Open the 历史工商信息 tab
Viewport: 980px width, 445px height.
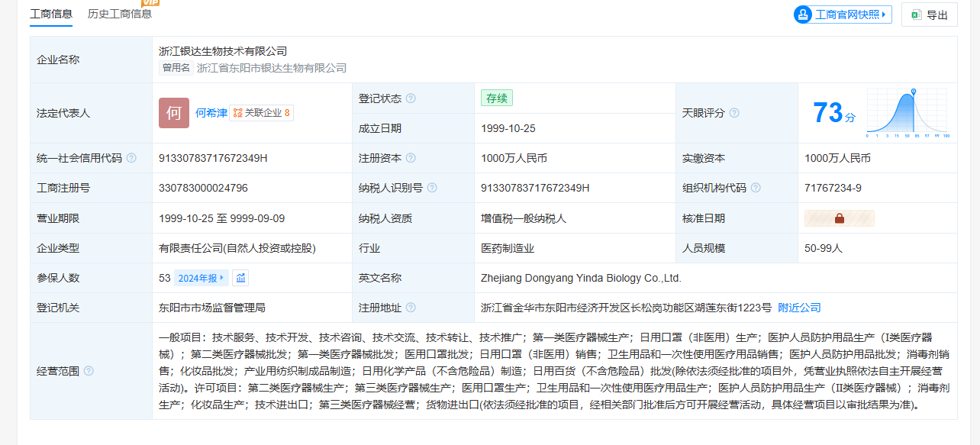click(119, 14)
